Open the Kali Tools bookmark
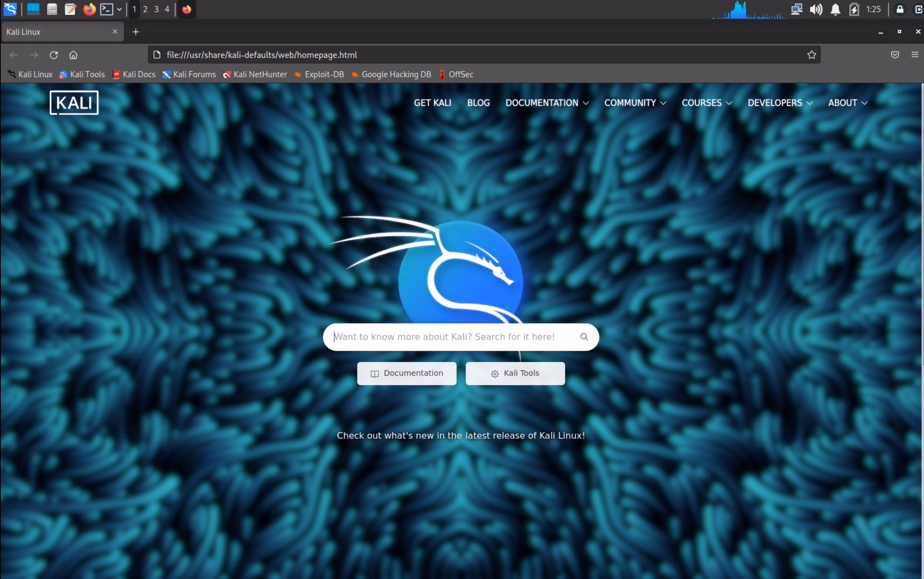The width and height of the screenshot is (924, 579). tap(82, 75)
